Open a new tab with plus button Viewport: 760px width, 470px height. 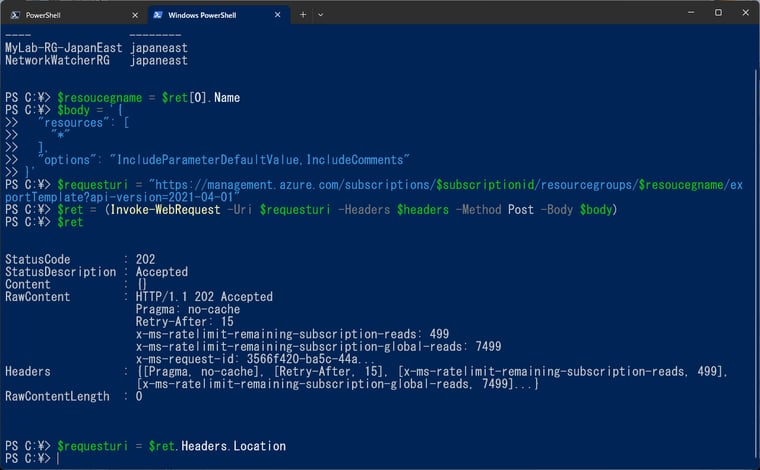(302, 15)
